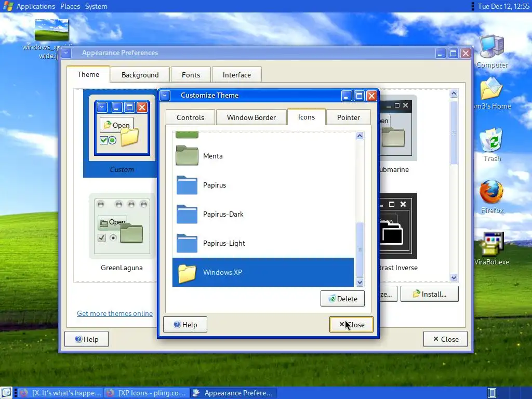
Task: Click Help in Appearance Preferences window
Action: 87,339
